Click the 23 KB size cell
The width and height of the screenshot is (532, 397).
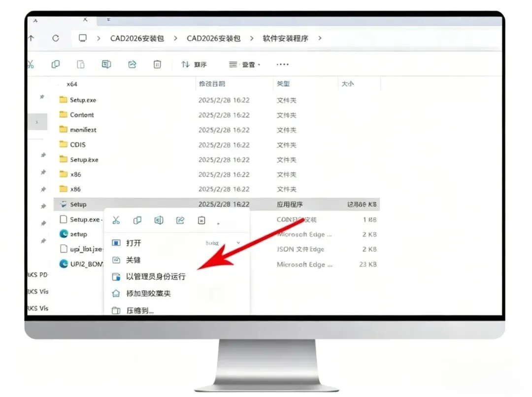click(x=368, y=264)
